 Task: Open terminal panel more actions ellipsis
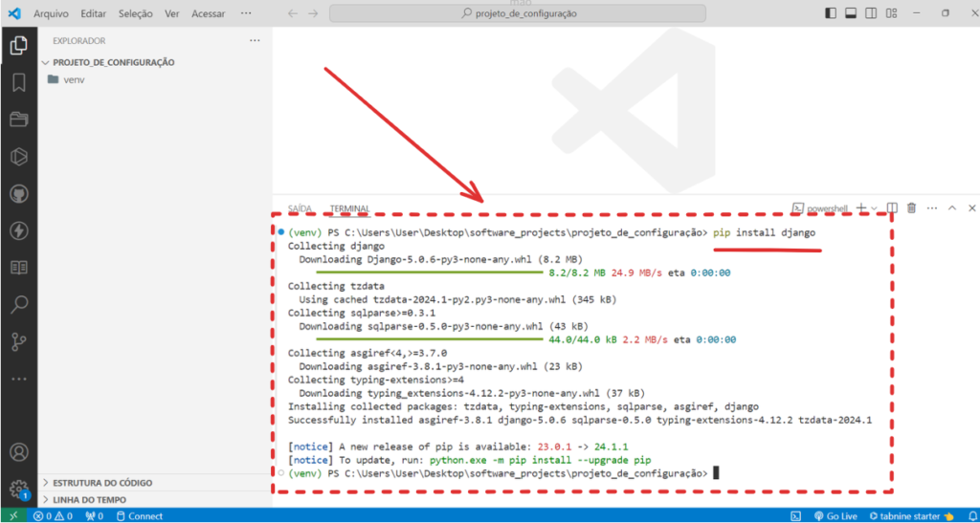(x=932, y=207)
